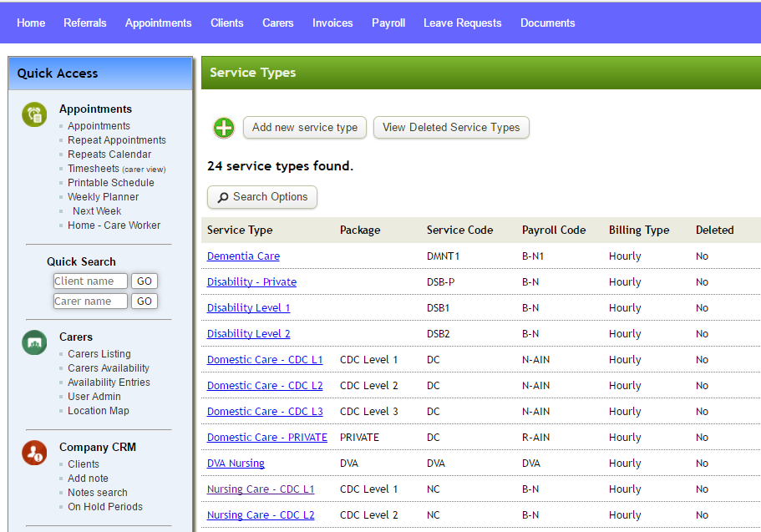The height and width of the screenshot is (532, 761).
Task: Switch to the Leave Requests section
Action: click(x=462, y=23)
